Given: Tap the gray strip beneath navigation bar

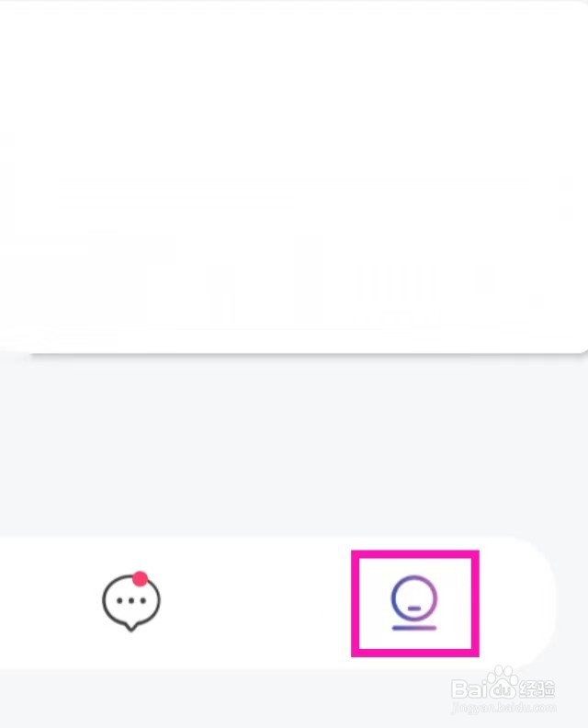Looking at the screenshot, I should (222, 699).
